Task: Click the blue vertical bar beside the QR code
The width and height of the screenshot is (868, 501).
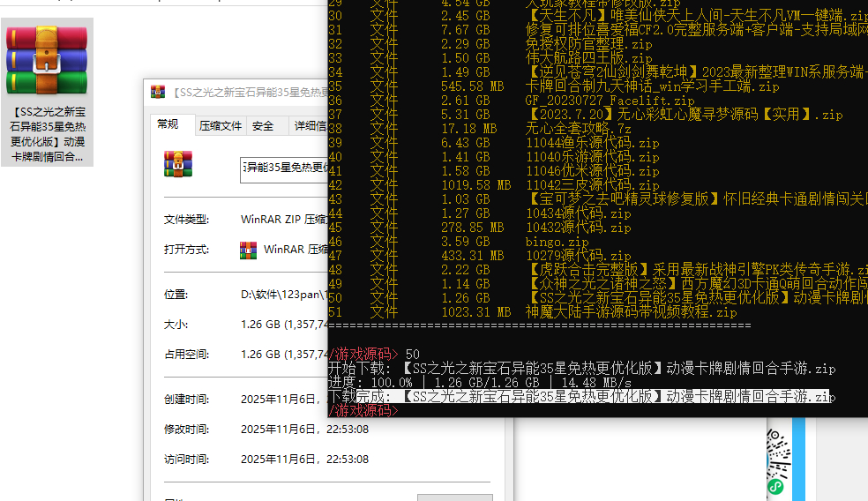Action: click(x=797, y=459)
